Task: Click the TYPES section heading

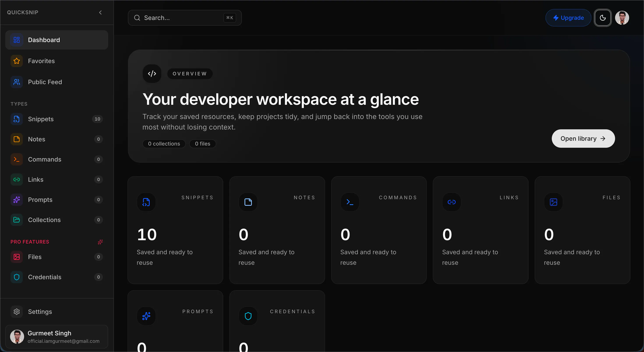Action: [x=19, y=104]
